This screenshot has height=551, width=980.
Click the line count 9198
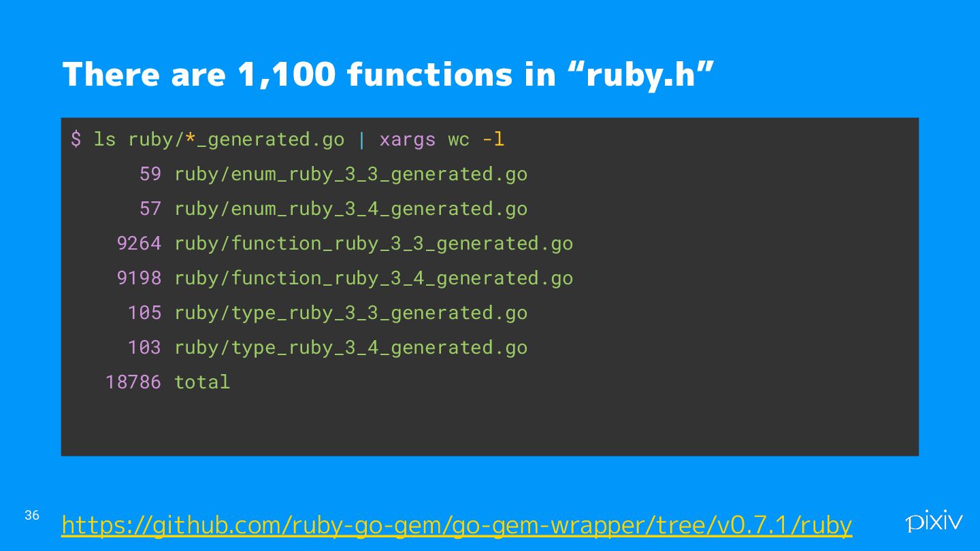click(x=139, y=278)
